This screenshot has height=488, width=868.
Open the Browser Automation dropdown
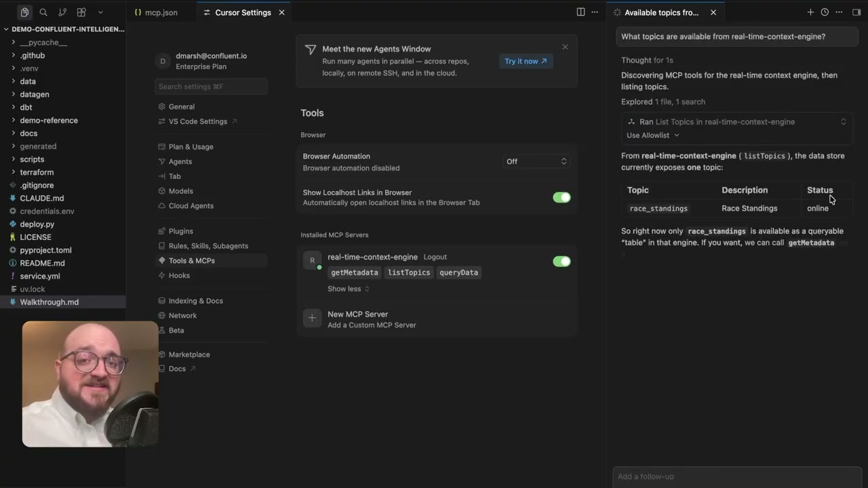536,161
